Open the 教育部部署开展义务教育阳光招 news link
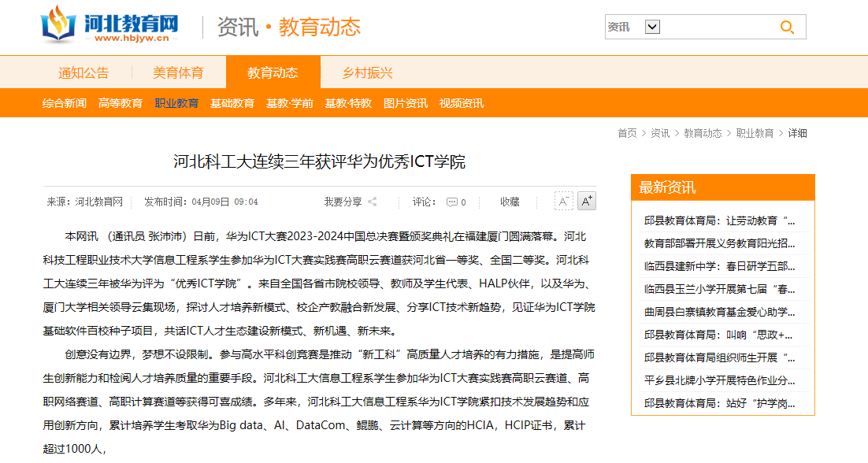This screenshot has width=868, height=463. click(719, 243)
